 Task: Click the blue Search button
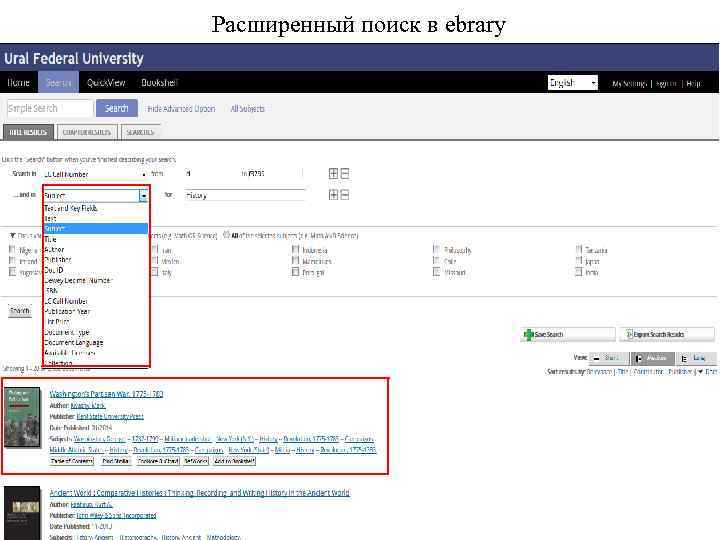[x=117, y=108]
